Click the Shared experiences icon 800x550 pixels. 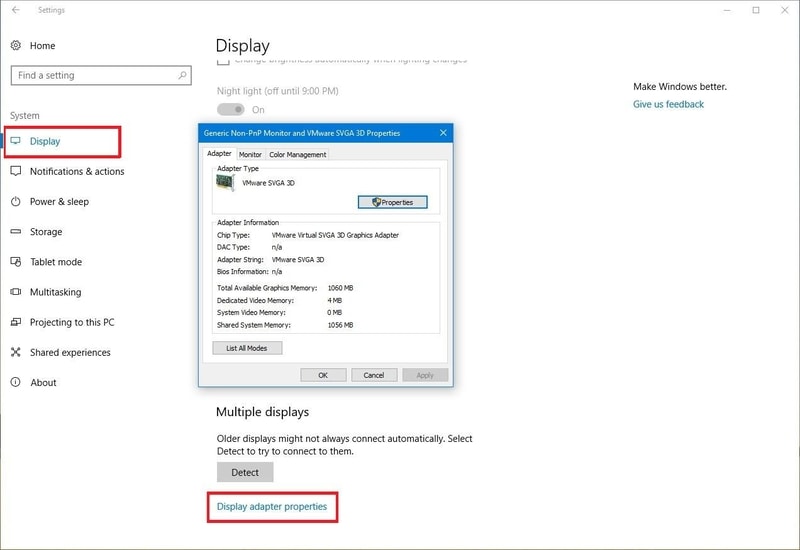16,352
